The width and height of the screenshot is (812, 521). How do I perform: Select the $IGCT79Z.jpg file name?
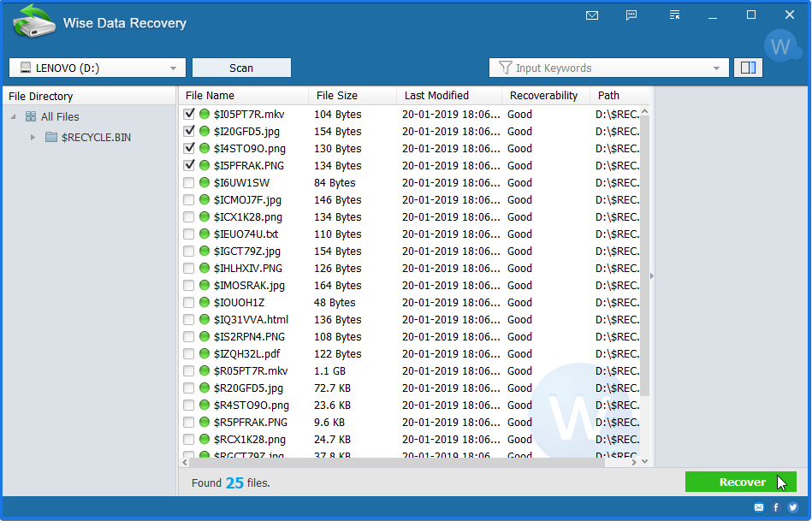pyautogui.click(x=247, y=251)
